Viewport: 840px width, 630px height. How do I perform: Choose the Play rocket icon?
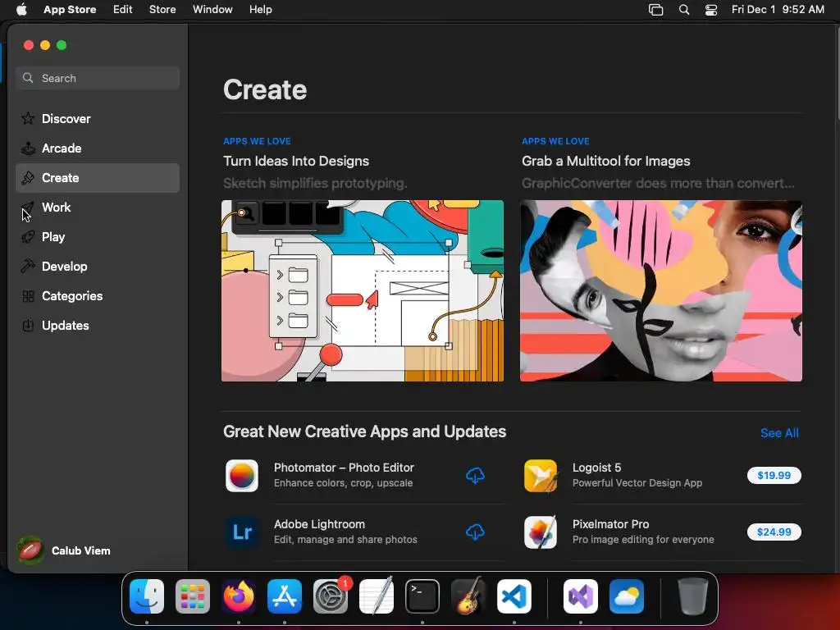tap(28, 237)
